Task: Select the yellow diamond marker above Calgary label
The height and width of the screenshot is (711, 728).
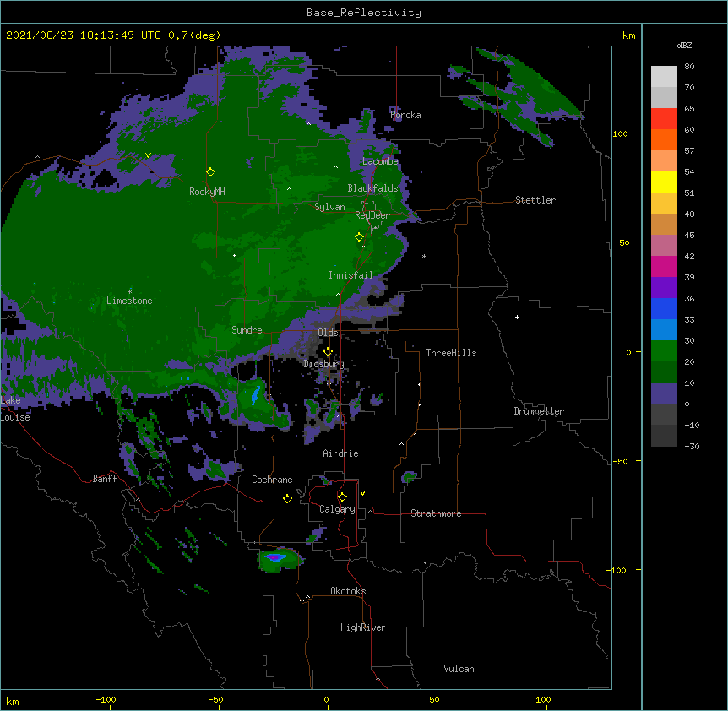Action: 342,497
